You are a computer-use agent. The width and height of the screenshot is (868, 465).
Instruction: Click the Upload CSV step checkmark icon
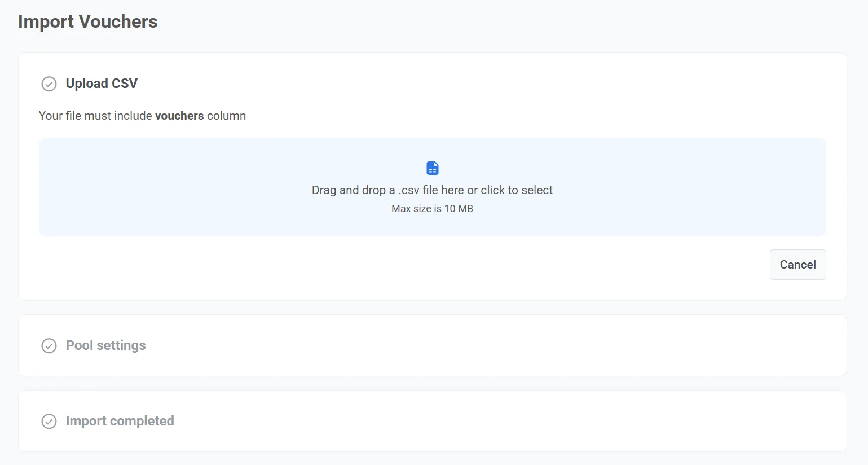[49, 84]
